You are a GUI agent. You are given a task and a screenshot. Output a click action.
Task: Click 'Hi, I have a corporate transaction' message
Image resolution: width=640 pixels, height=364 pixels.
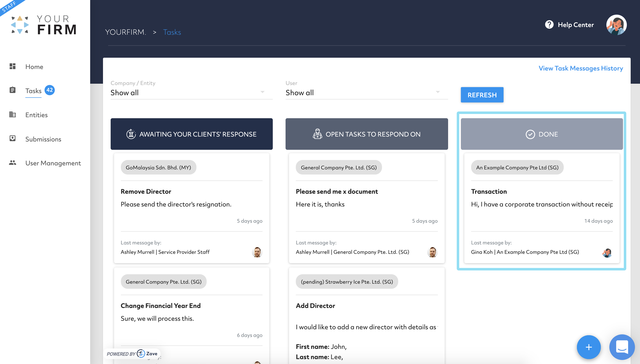point(542,204)
